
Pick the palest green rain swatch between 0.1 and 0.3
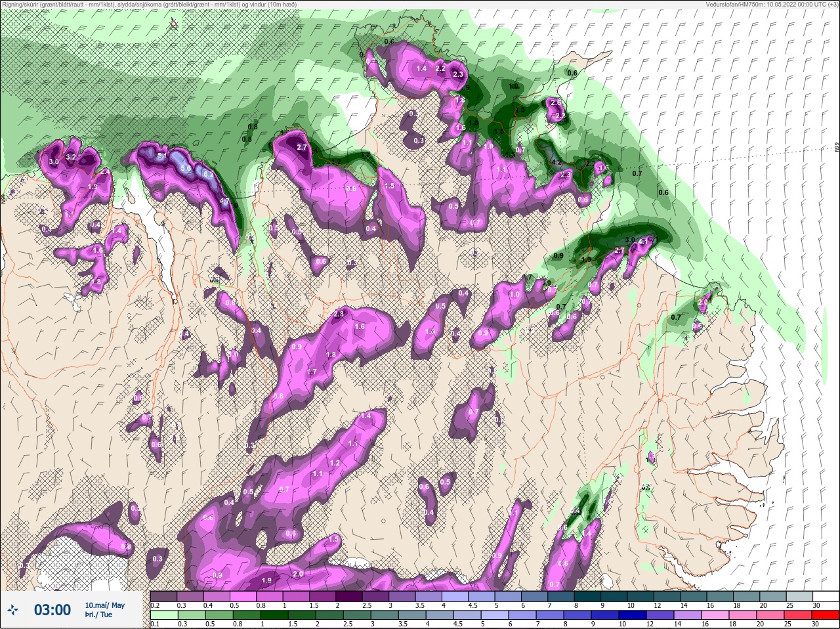pos(163,615)
